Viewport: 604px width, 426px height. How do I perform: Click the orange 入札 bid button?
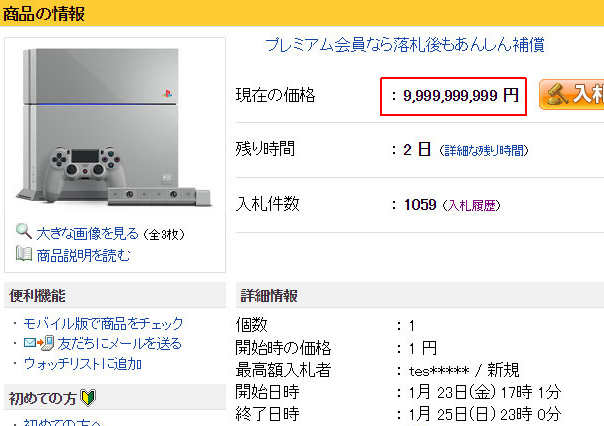click(571, 94)
